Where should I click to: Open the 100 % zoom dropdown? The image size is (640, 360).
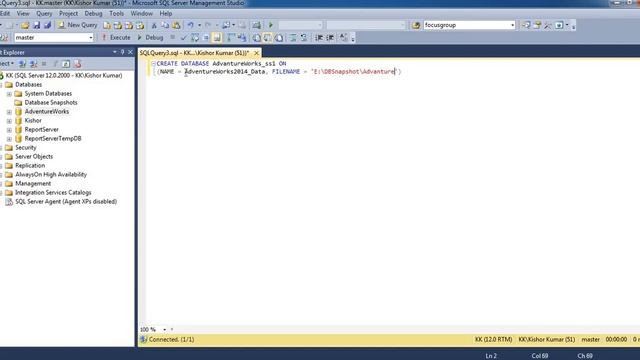[164, 329]
